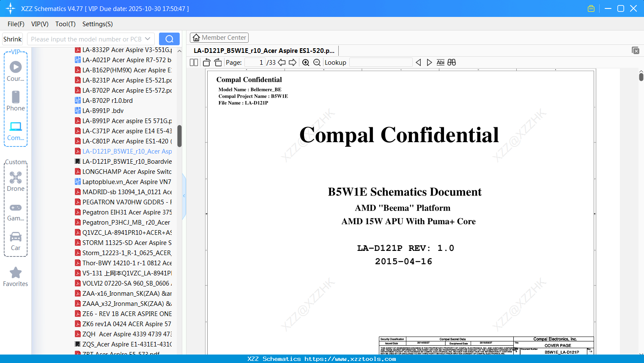Zoom in on the schematic

tap(306, 63)
